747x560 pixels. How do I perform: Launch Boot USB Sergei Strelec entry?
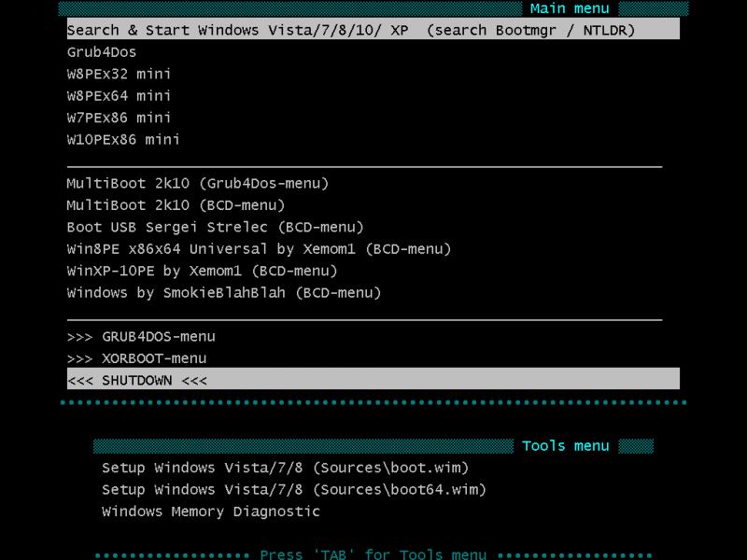(215, 227)
